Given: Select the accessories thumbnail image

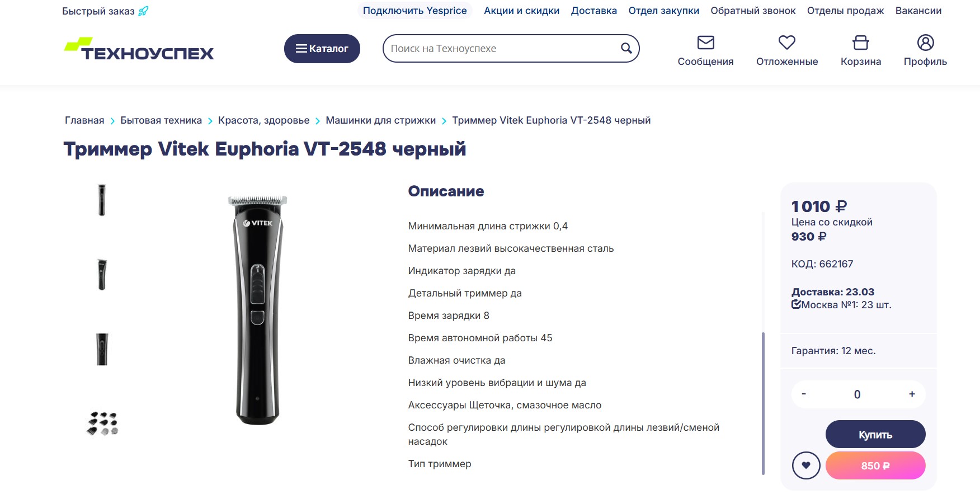Looking at the screenshot, I should (x=102, y=424).
